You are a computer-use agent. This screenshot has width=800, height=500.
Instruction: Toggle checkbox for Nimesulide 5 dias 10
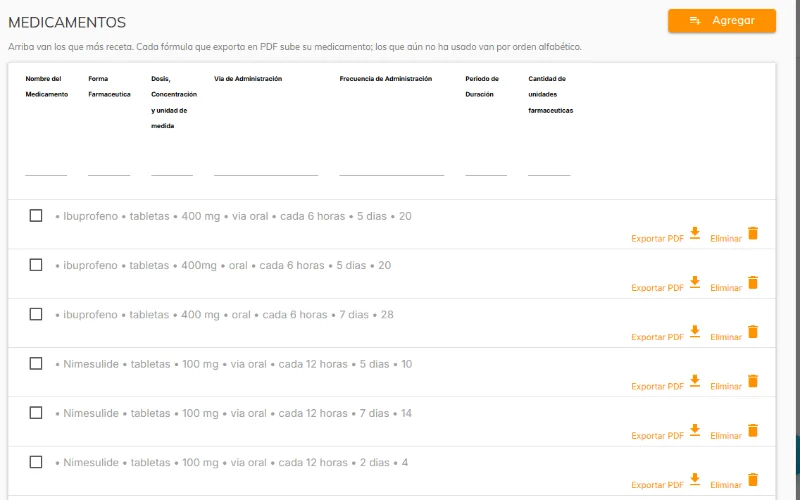tap(36, 364)
